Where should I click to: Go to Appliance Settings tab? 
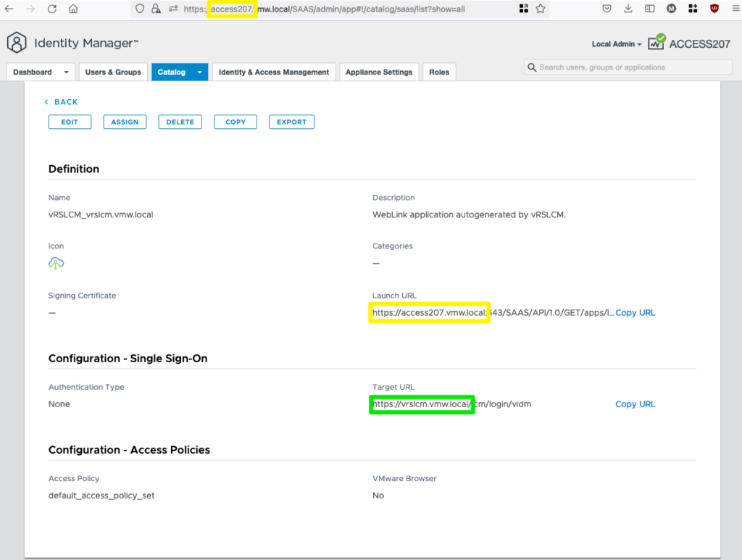click(x=379, y=72)
